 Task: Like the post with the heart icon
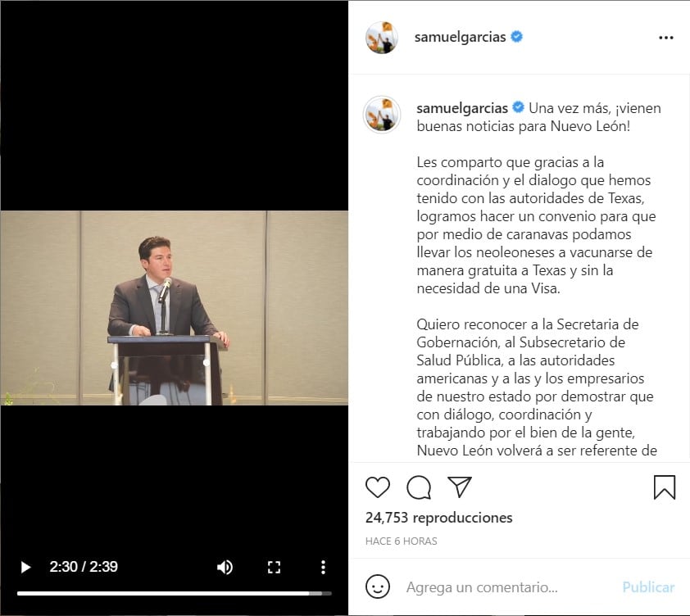[x=378, y=487]
